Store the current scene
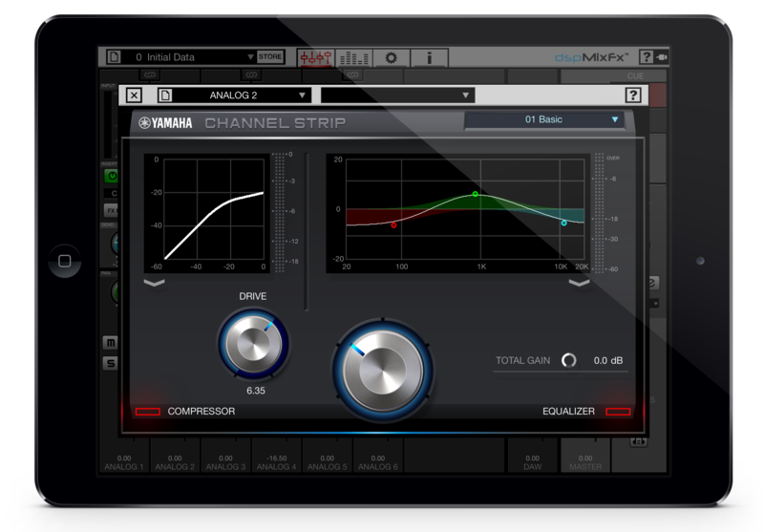764x532 pixels. click(x=270, y=57)
